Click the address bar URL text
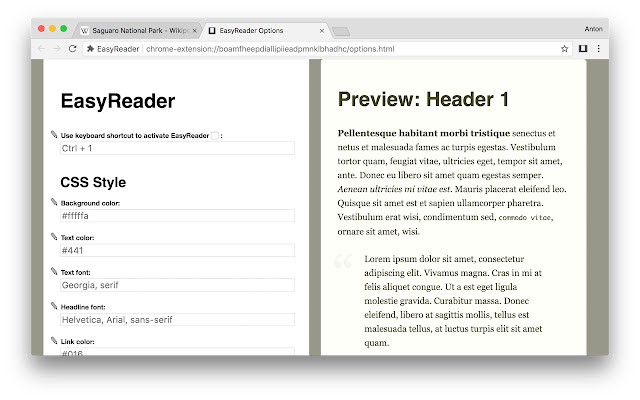This screenshot has height=400, width=640. [270, 49]
